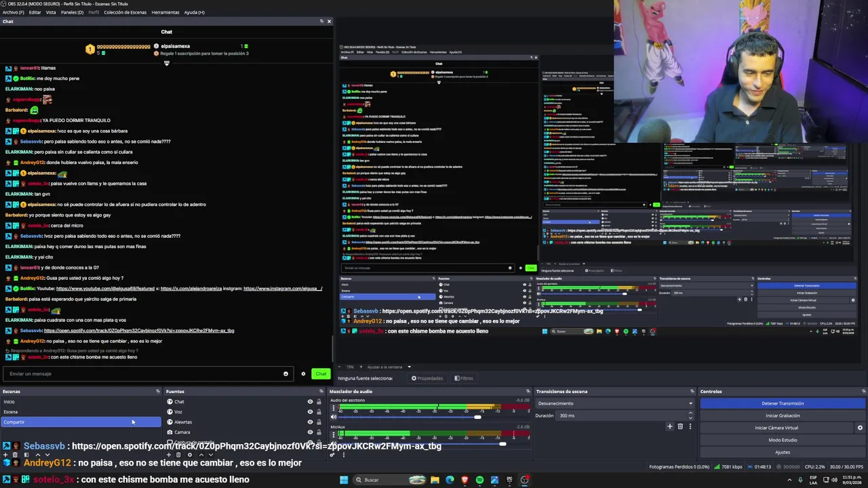Open the Windows Start menu
The width and height of the screenshot is (868, 488).
(344, 480)
